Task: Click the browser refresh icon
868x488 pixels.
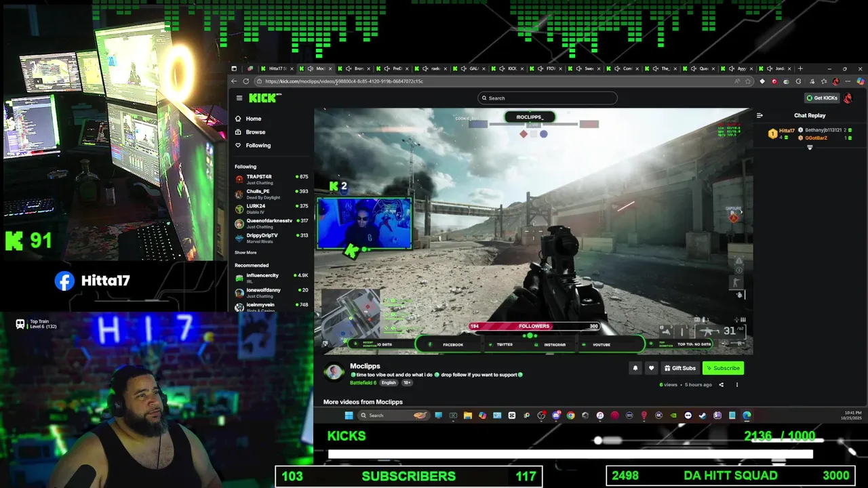Action: point(246,81)
